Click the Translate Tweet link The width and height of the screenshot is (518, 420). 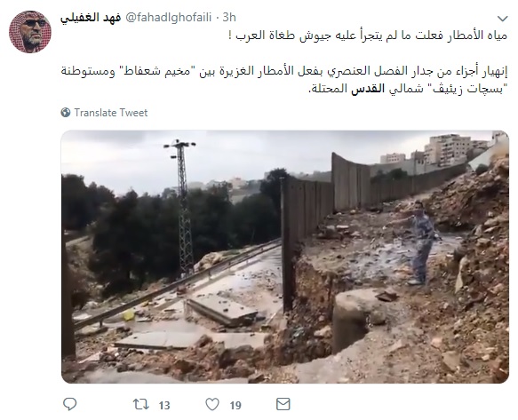click(111, 113)
